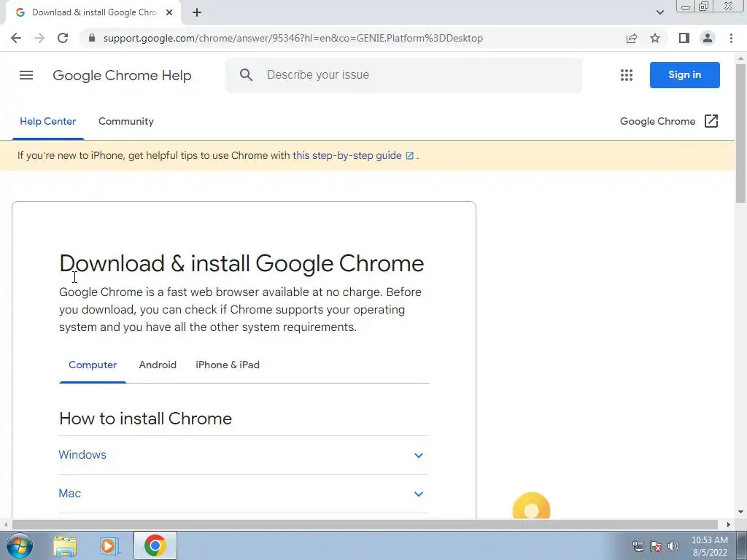Click the network tray icon
Image resolution: width=747 pixels, height=560 pixels.
(638, 546)
